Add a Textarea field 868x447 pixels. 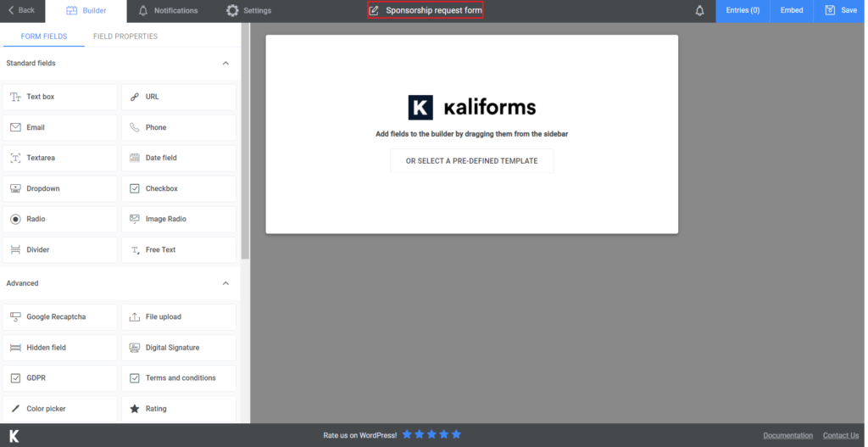[x=60, y=158]
